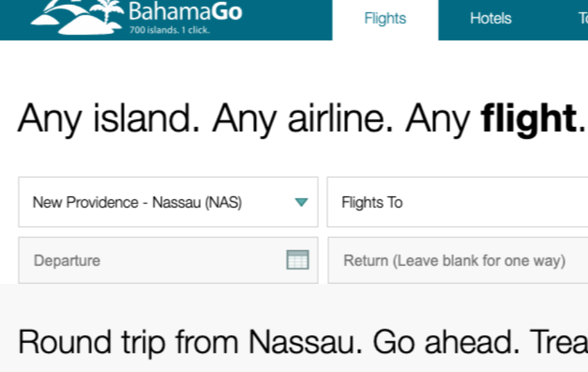
Task: Click the teal arrow in the origin selector
Action: click(x=301, y=203)
